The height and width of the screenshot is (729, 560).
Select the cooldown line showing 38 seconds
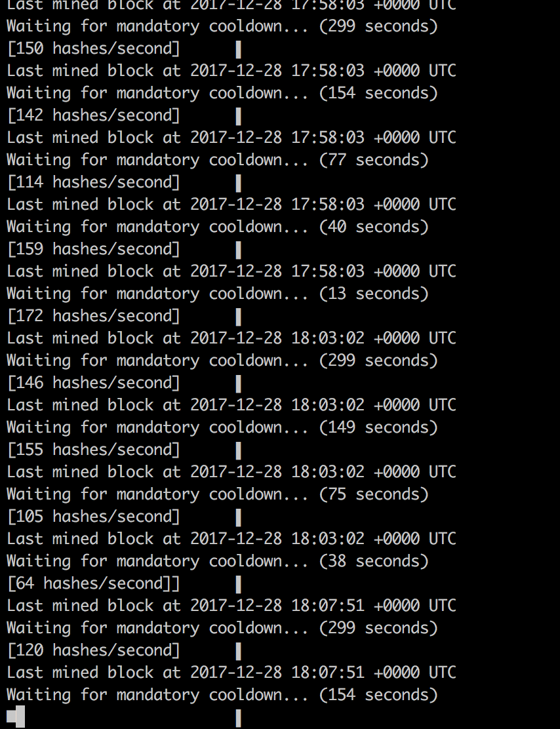[218, 561]
